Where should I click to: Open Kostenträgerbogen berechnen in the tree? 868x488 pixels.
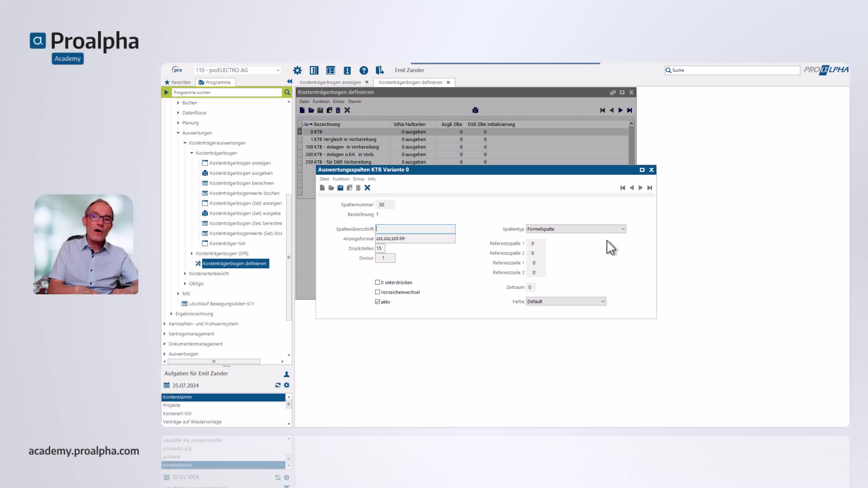point(242,183)
